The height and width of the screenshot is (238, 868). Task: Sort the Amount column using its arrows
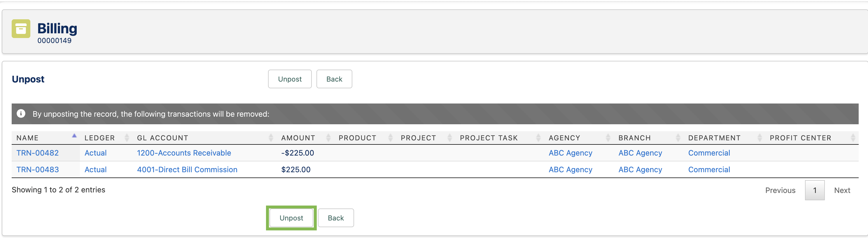coord(328,138)
